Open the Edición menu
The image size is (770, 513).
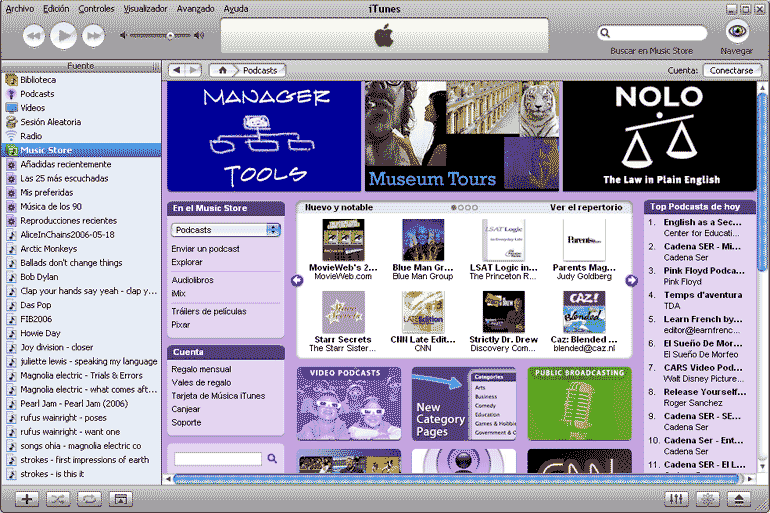tap(56, 9)
